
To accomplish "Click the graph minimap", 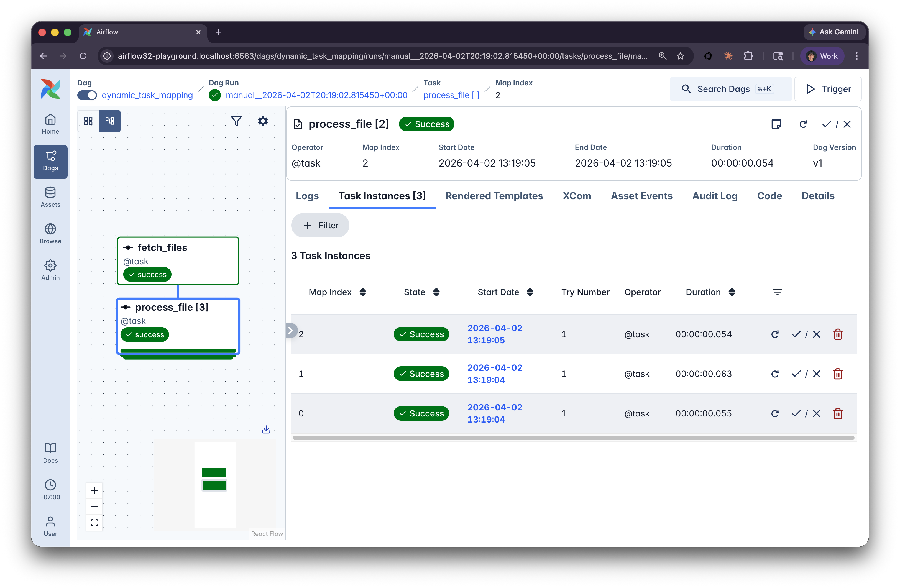I will click(x=215, y=484).
